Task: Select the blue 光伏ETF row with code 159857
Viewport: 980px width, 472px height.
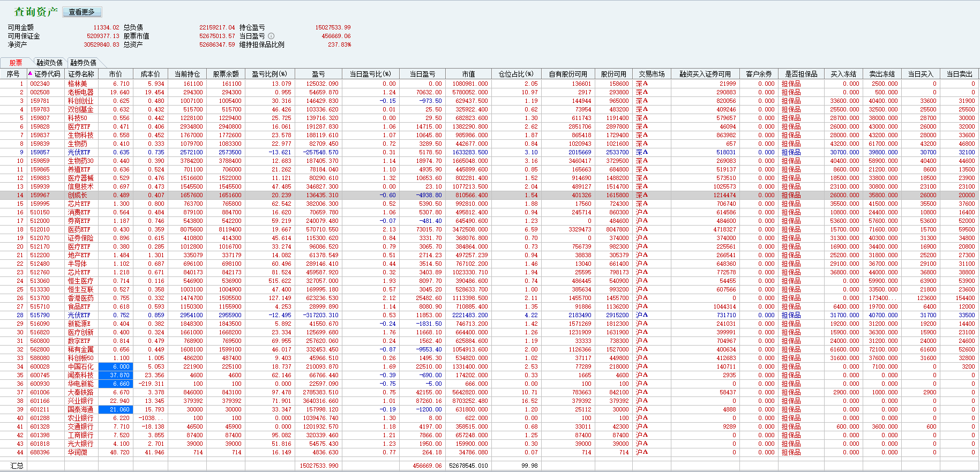Action: point(79,152)
